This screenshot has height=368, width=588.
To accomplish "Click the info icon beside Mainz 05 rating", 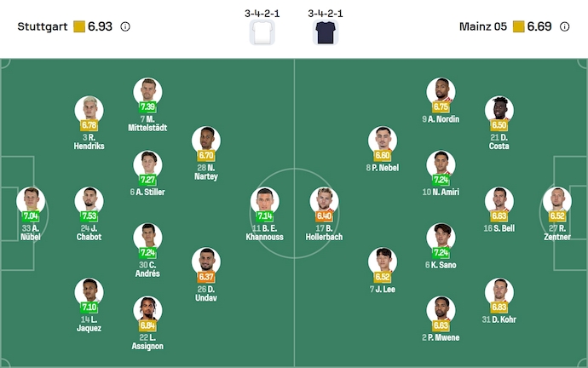I will point(565,26).
